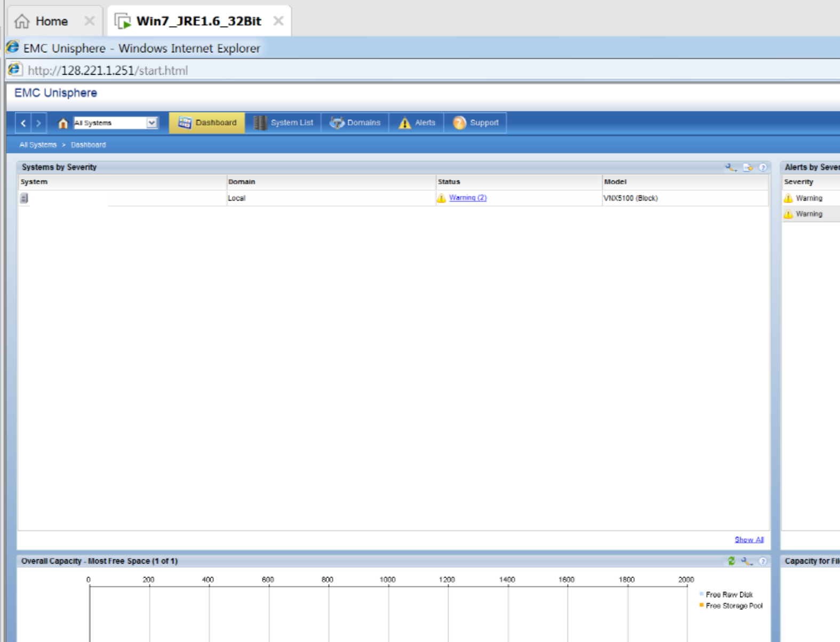Click the Free Raw Disk legend swatch

coord(701,593)
